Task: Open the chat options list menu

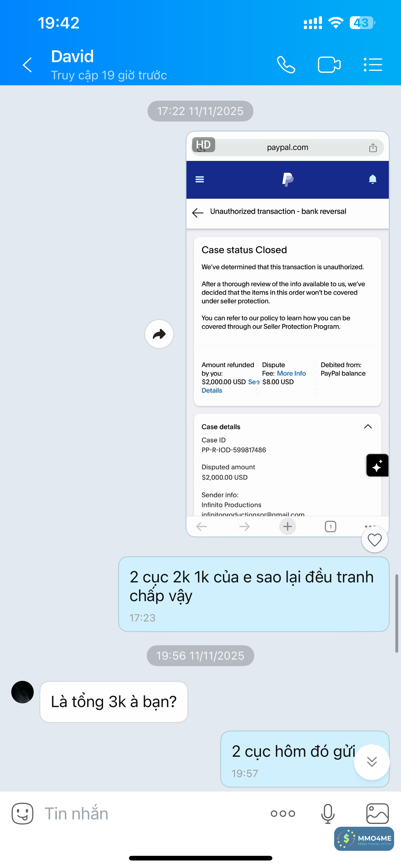Action: [373, 65]
